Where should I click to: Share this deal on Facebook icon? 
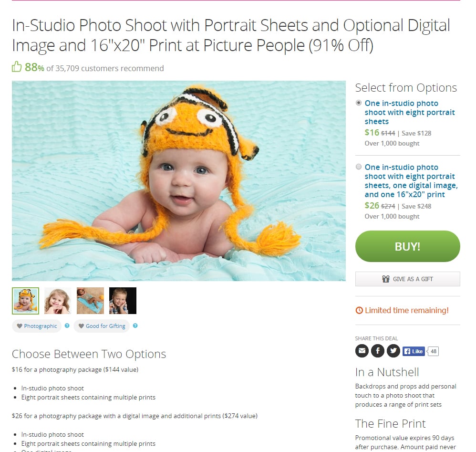(x=378, y=351)
